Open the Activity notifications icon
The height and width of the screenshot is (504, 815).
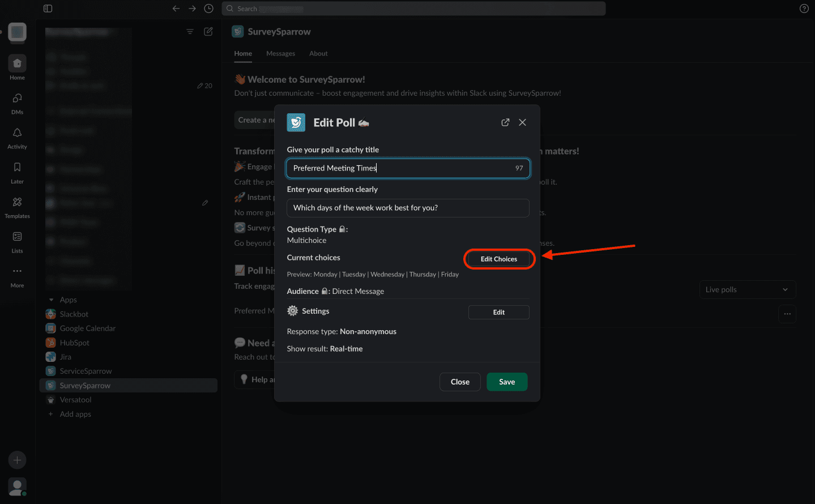[x=17, y=138]
